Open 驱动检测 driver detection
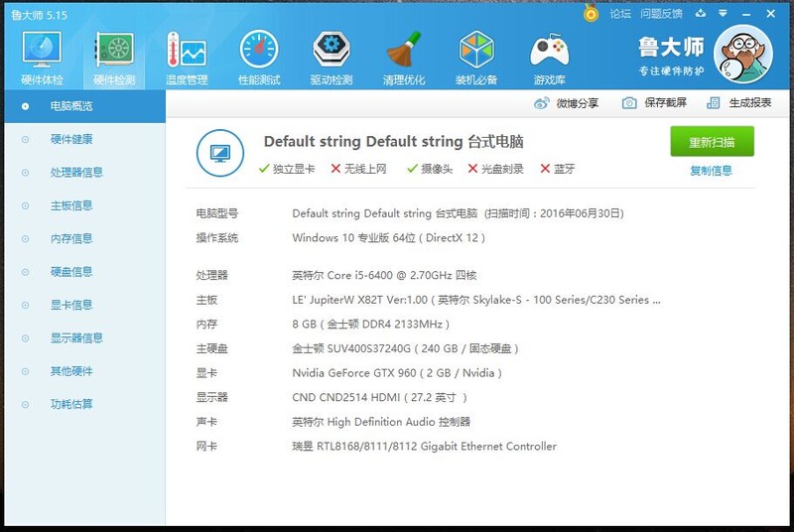This screenshot has height=532, width=794. [331, 58]
